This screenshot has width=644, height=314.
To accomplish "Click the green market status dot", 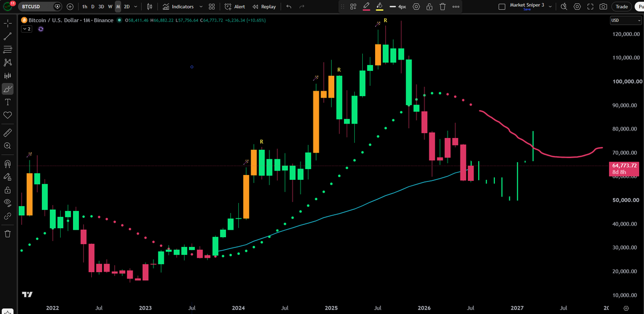I will tap(120, 20).
